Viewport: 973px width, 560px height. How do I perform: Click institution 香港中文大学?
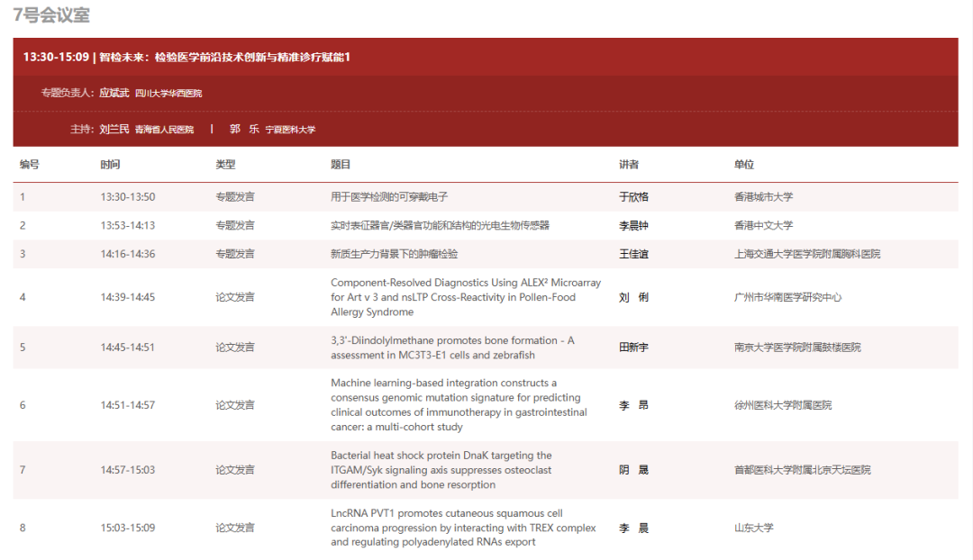tap(763, 226)
